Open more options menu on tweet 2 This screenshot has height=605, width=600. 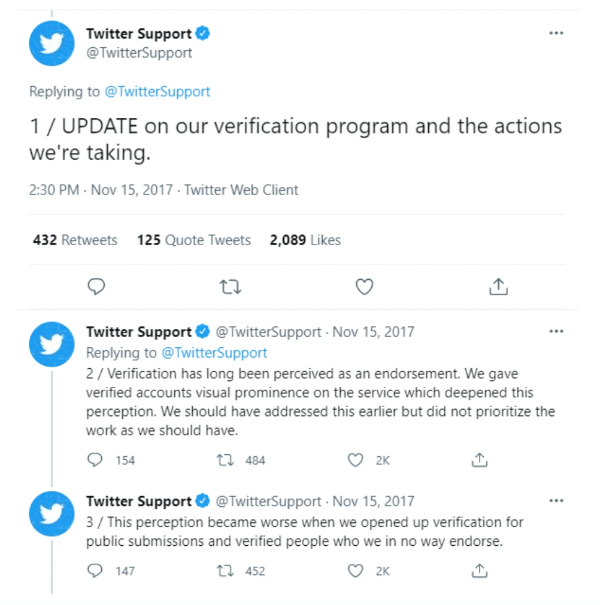pyautogui.click(x=556, y=331)
